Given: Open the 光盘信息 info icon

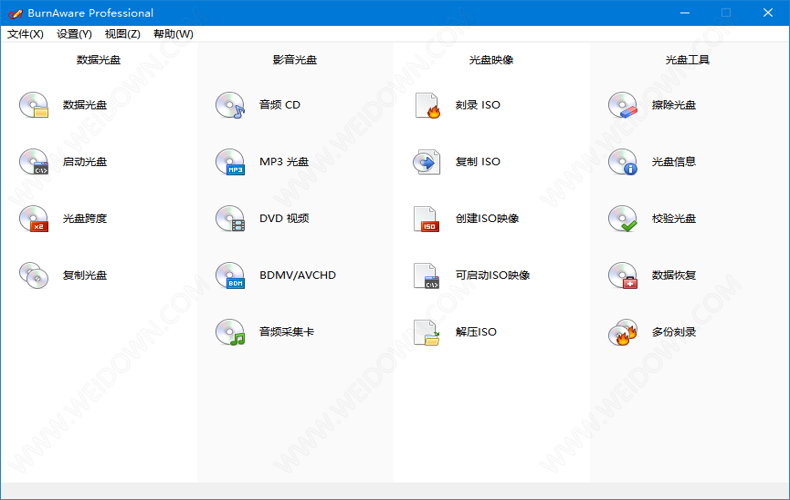Looking at the screenshot, I should tap(623, 162).
